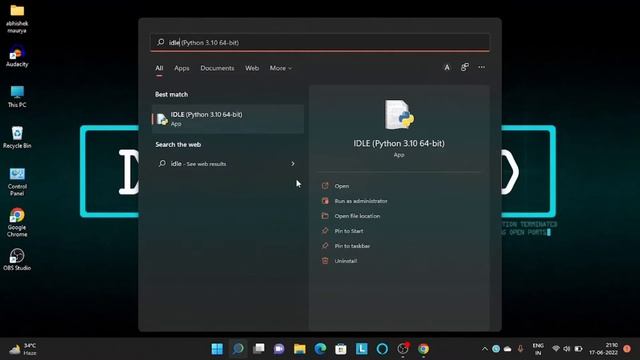Open the Alexa ring icon on taskbar

[382, 349]
